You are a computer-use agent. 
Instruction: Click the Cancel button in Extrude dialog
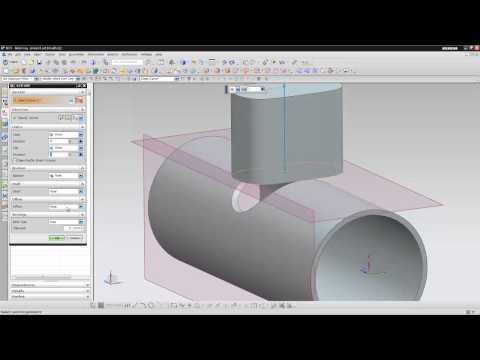[74, 238]
